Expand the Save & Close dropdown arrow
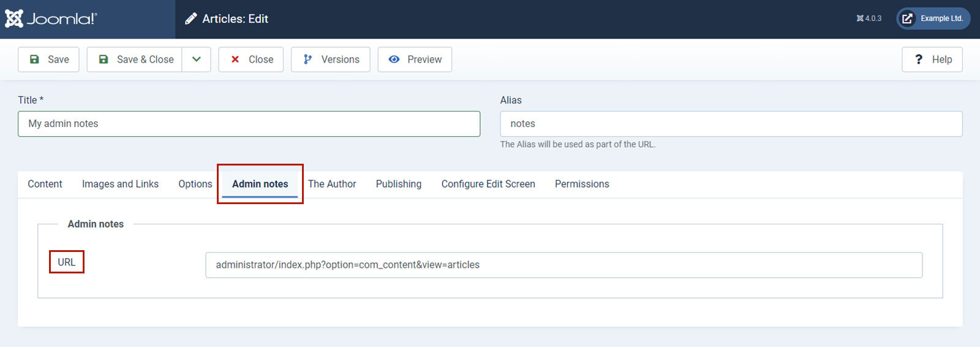The width and height of the screenshot is (980, 347). click(x=197, y=59)
